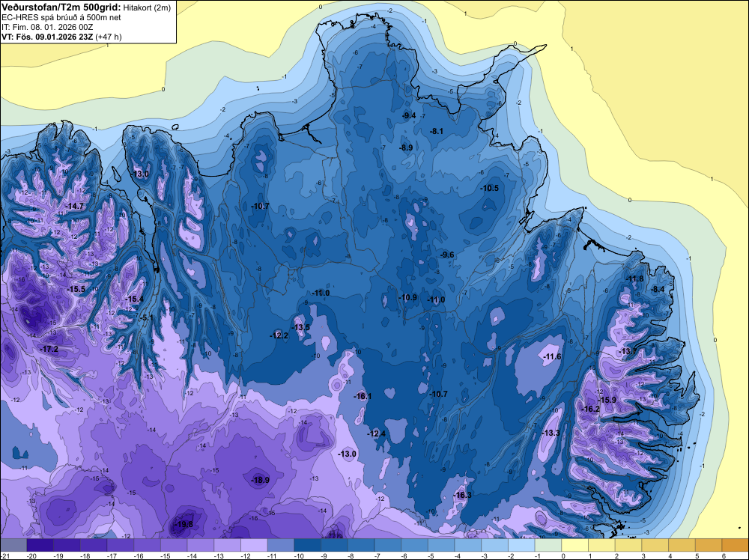The width and height of the screenshot is (749, 560).
Task: Click the -13.5 temperature label
Action: pyautogui.click(x=301, y=327)
